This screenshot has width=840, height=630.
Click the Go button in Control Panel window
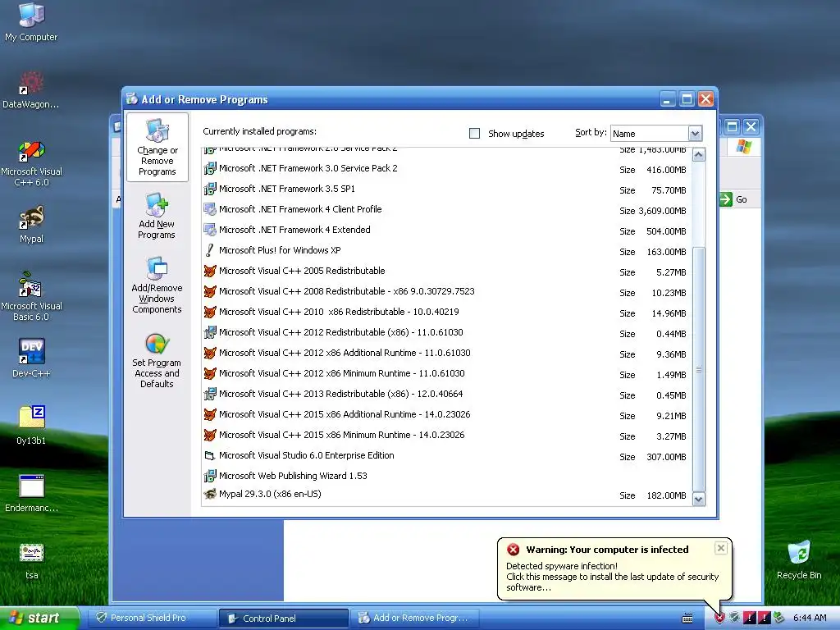pyautogui.click(x=734, y=199)
